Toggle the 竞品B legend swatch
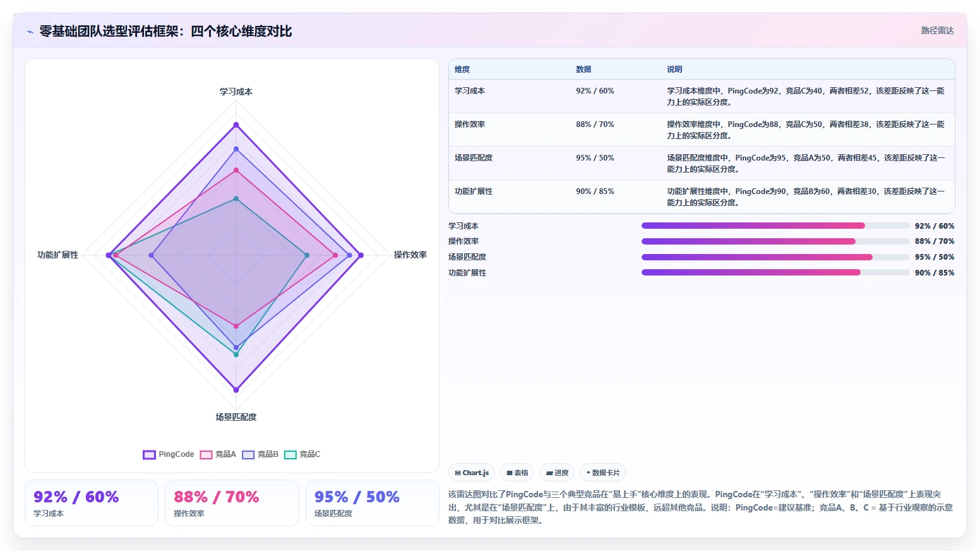Image resolution: width=980 pixels, height=551 pixels. (x=248, y=454)
